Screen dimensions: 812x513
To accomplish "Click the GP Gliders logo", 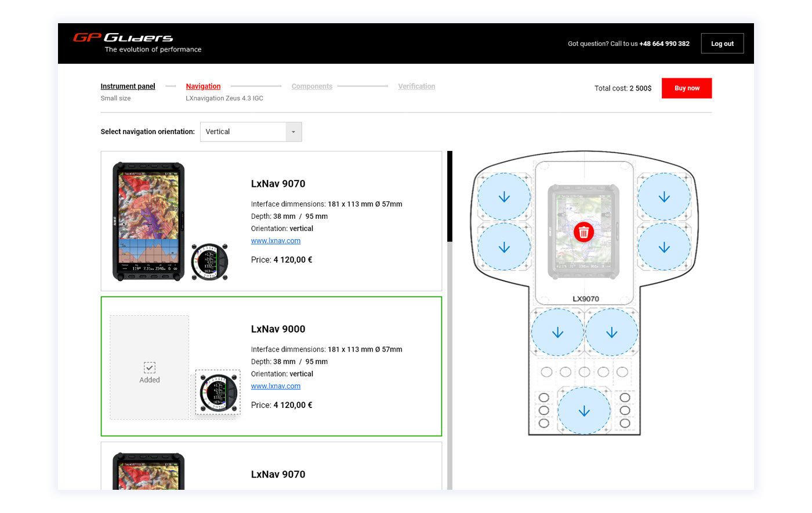I will 137,43.
